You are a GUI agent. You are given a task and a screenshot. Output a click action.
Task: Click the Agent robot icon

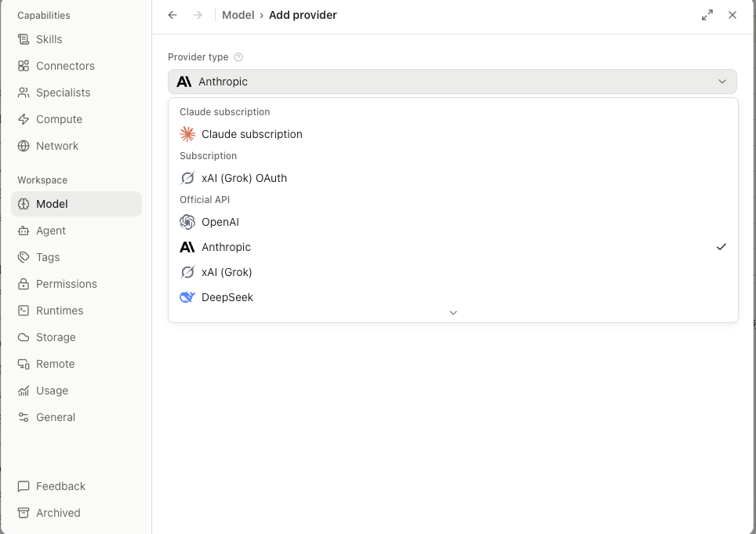point(24,231)
